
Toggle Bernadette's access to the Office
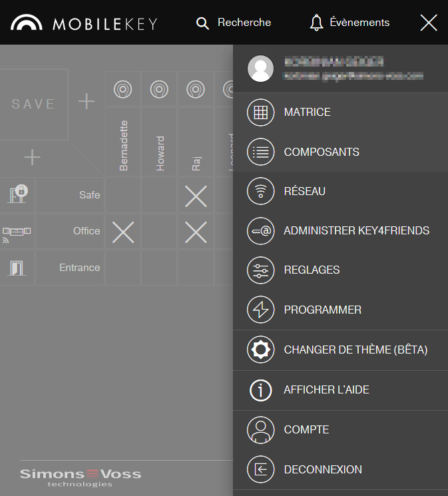point(123,232)
